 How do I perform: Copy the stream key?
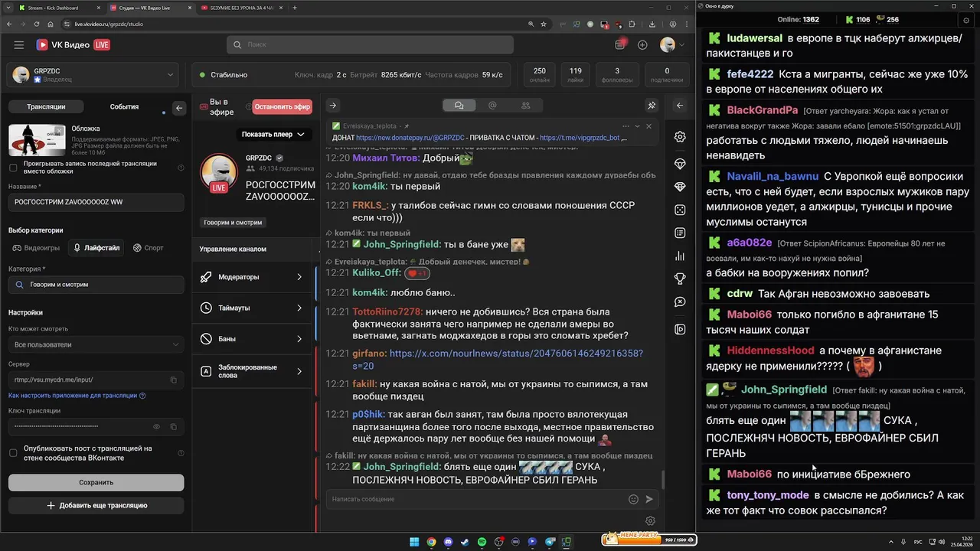point(173,426)
